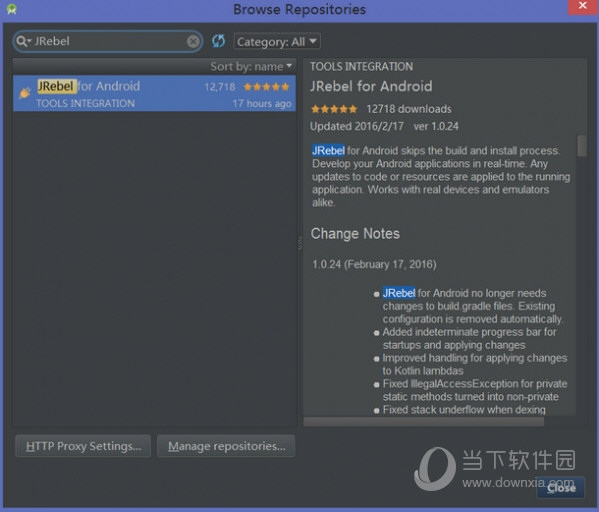Click 'Fixed IllegalAccessException' change note
Image resolution: width=599 pixels, height=512 pixels.
[474, 390]
